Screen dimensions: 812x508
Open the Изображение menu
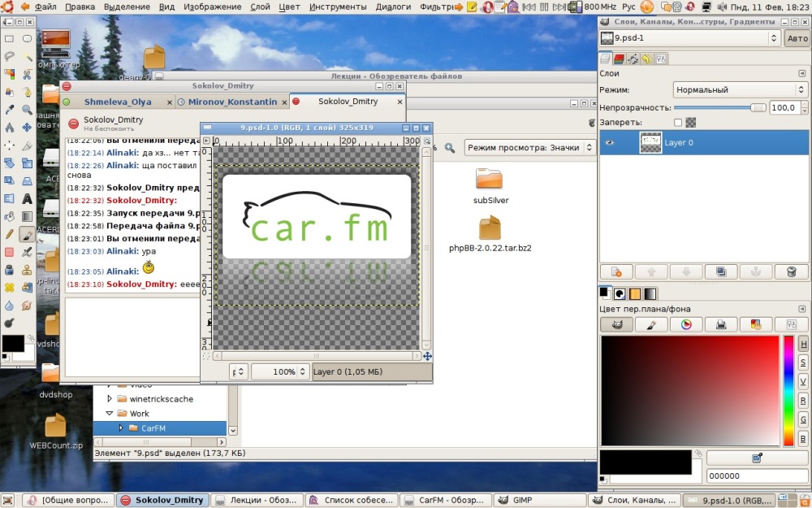coord(212,7)
